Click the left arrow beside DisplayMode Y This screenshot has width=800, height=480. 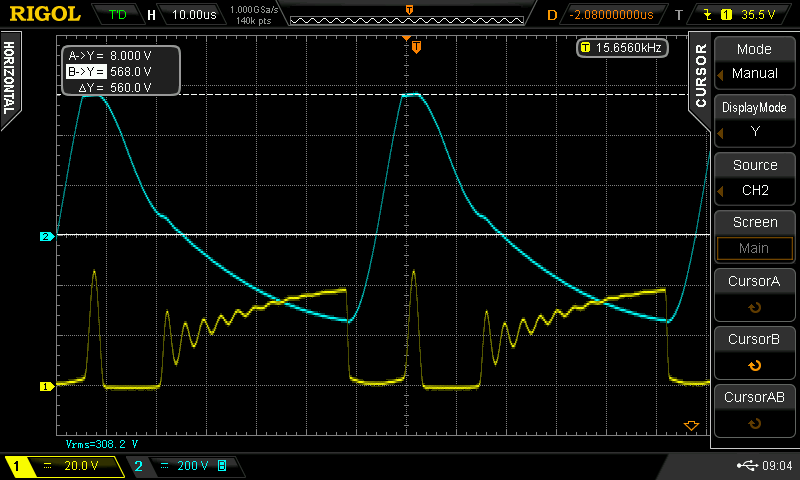point(720,134)
